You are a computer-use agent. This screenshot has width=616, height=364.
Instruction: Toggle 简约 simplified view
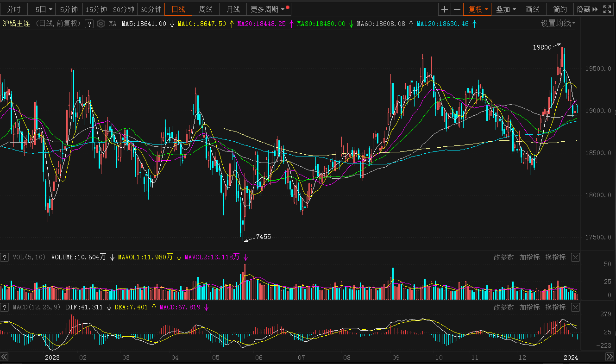click(559, 9)
